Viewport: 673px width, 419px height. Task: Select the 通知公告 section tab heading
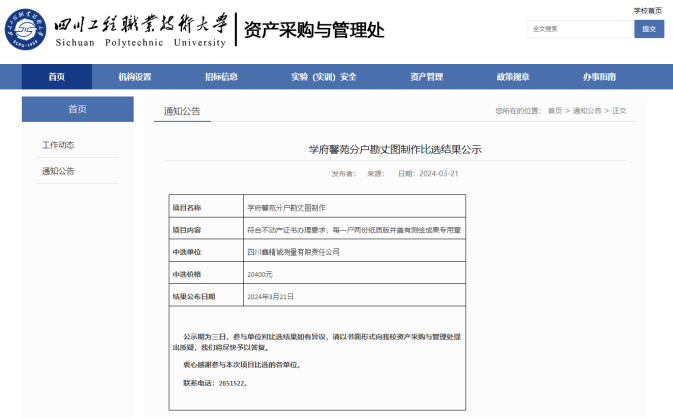tap(182, 111)
